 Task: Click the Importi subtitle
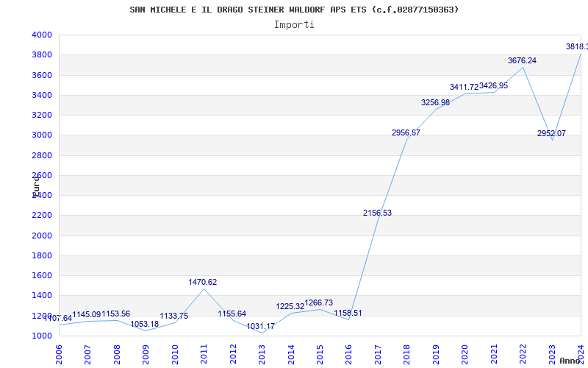tap(294, 25)
